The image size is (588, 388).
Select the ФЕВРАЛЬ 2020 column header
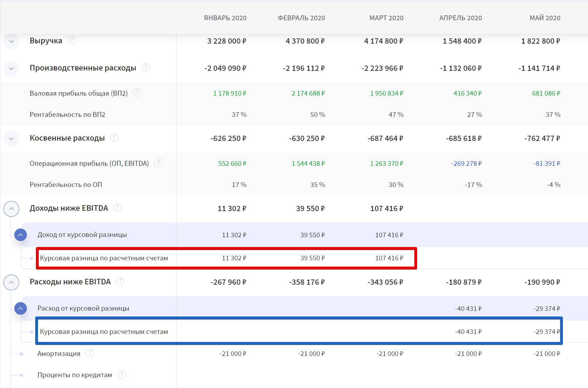[x=301, y=18]
